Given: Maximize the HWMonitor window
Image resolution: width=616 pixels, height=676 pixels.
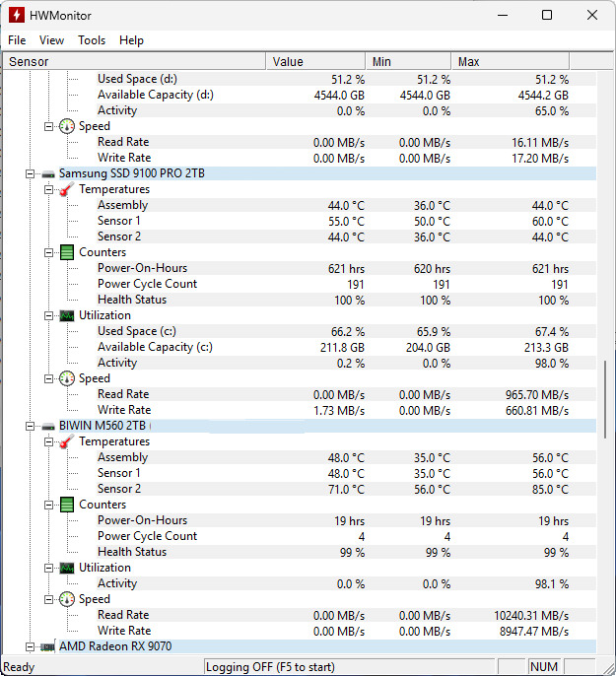Looking at the screenshot, I should pos(547,15).
